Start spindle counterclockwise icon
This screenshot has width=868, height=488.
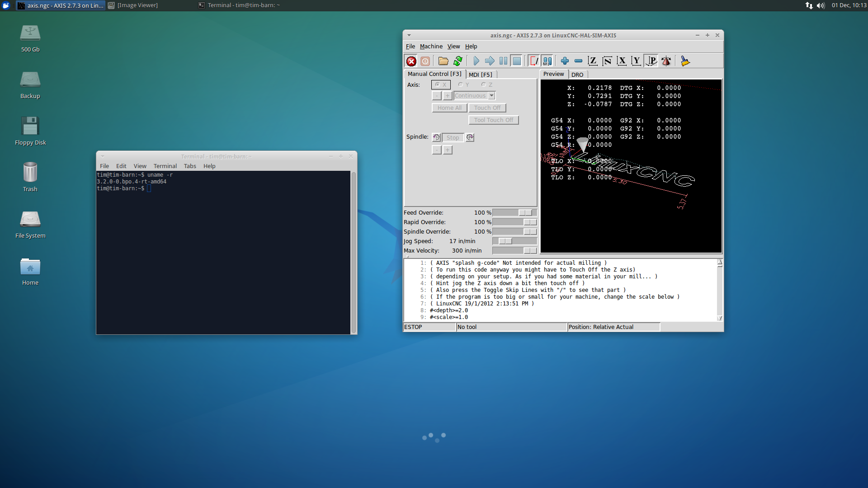click(436, 137)
